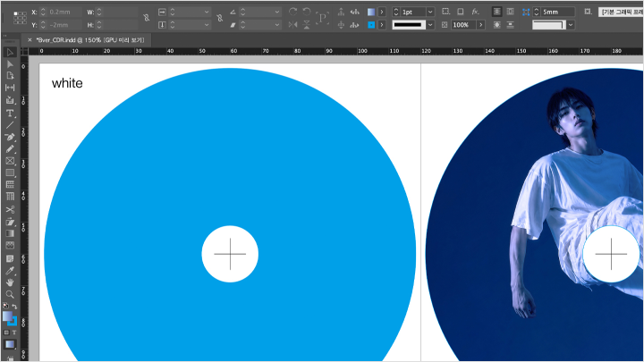The height and width of the screenshot is (362, 644).
Task: Toggle jump object text wrap button
Action: 510,25
